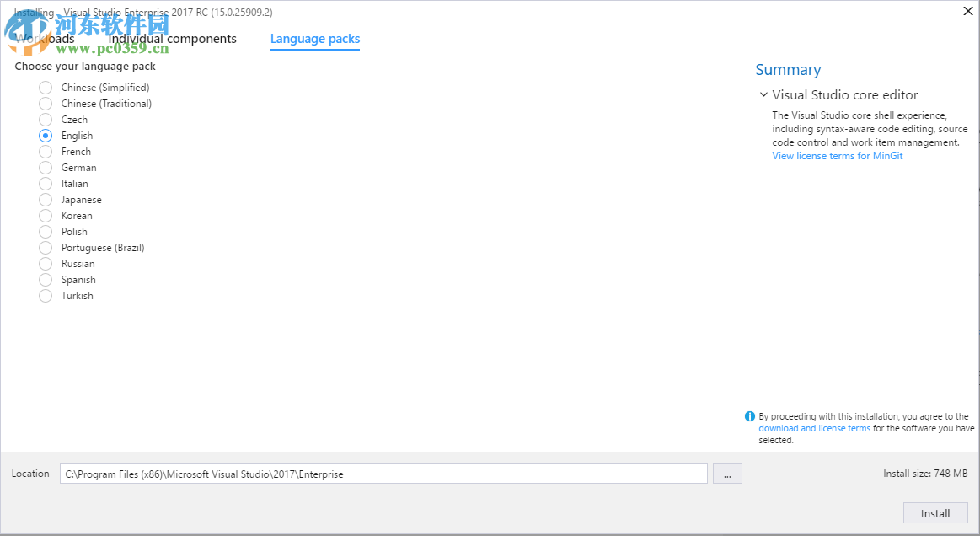Close the installer window
Screen dimensions: 980x536
(x=968, y=11)
